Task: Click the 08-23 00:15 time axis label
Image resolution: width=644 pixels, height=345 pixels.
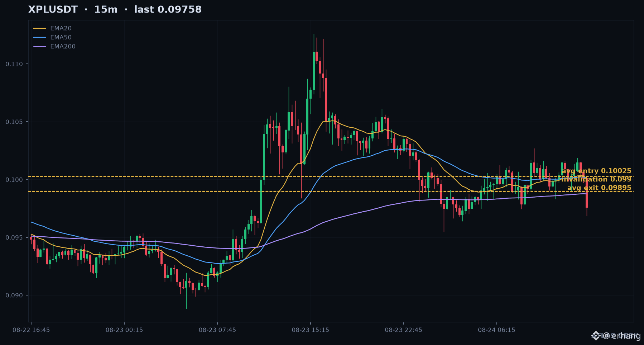Action: point(124,330)
